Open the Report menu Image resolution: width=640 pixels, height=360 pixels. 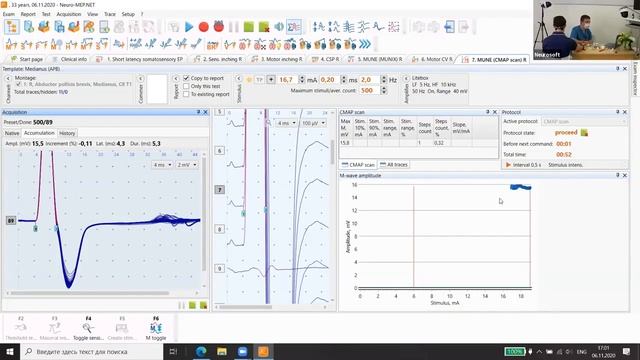[x=28, y=14]
